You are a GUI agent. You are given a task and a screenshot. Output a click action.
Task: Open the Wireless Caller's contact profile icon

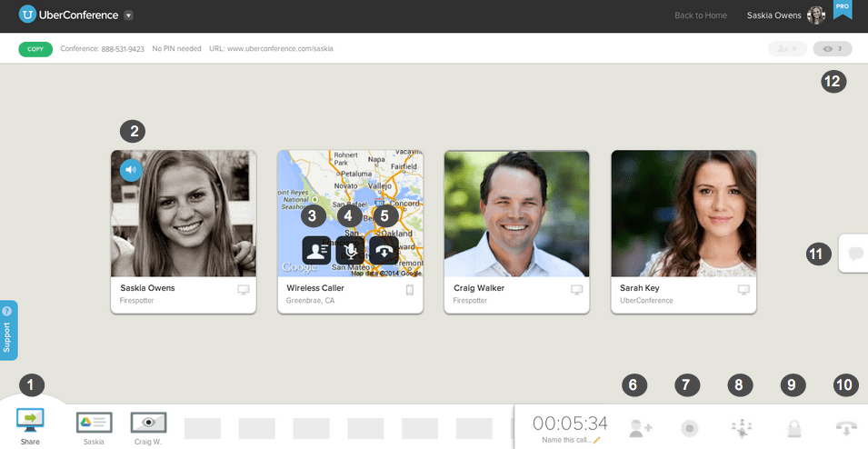(316, 250)
